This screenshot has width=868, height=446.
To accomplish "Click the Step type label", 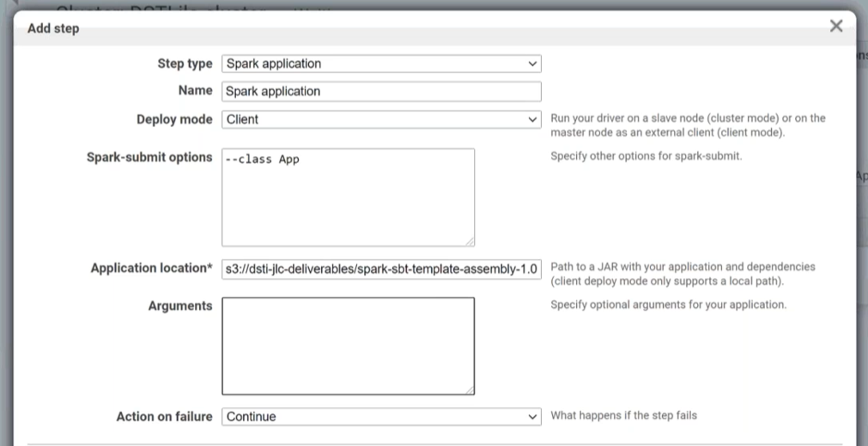I will point(185,63).
